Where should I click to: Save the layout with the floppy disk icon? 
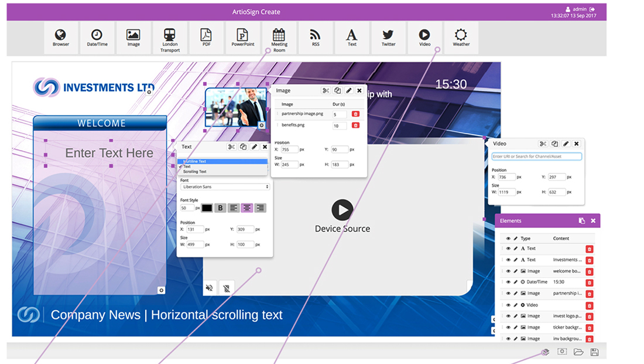(594, 352)
